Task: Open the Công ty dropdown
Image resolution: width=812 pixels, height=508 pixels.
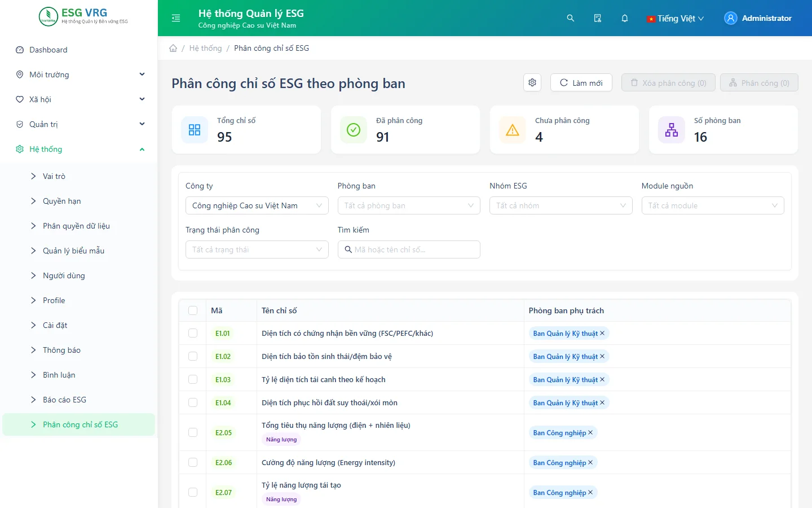Action: click(257, 205)
